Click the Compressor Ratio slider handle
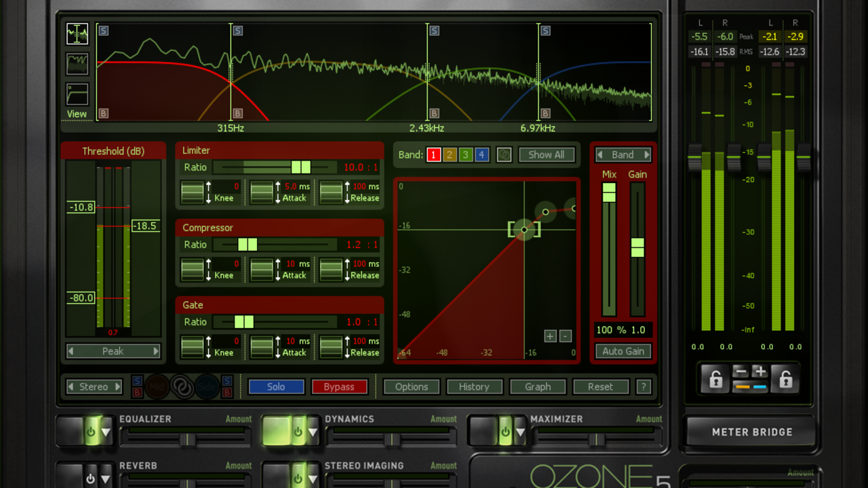The width and height of the screenshot is (868, 488). tap(248, 245)
